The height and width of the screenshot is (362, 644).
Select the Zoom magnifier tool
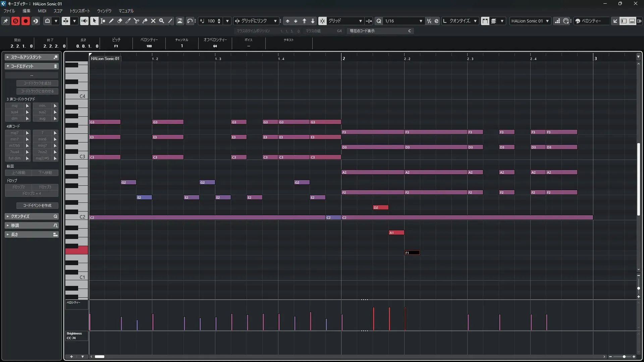pos(162,21)
